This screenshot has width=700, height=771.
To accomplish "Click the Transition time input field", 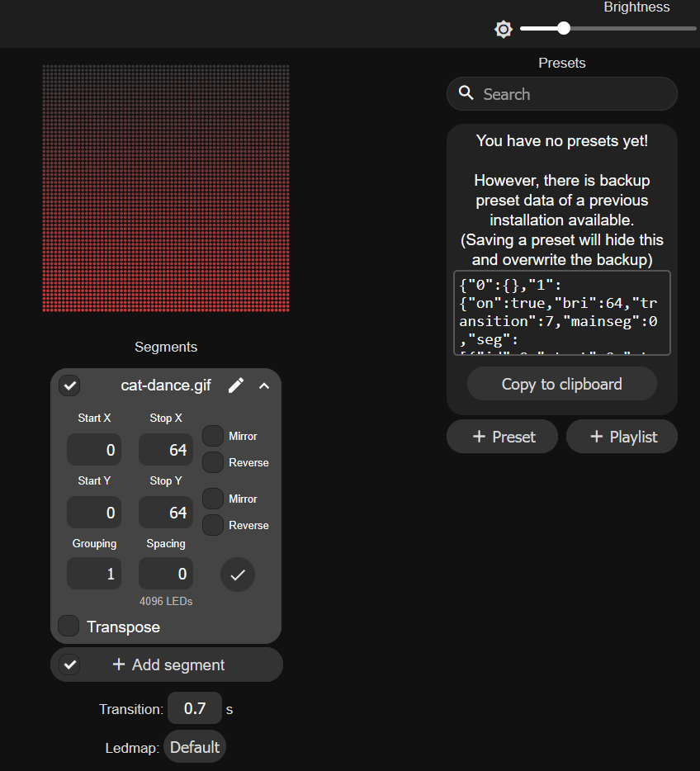I will pos(195,708).
